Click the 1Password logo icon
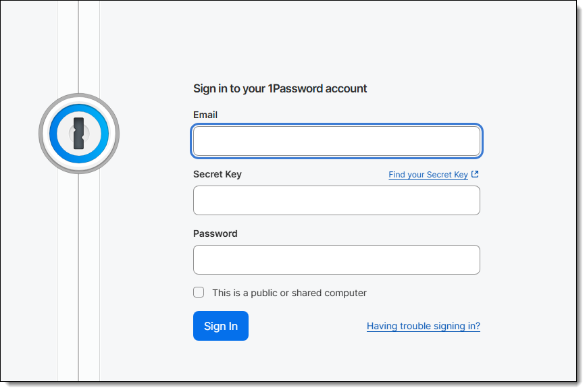This screenshot has width=587, height=392. click(x=79, y=134)
